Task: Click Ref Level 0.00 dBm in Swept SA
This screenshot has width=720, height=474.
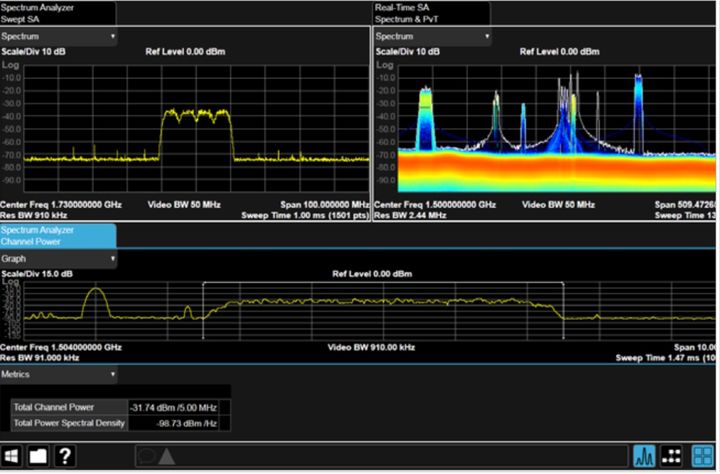Action: coord(186,52)
